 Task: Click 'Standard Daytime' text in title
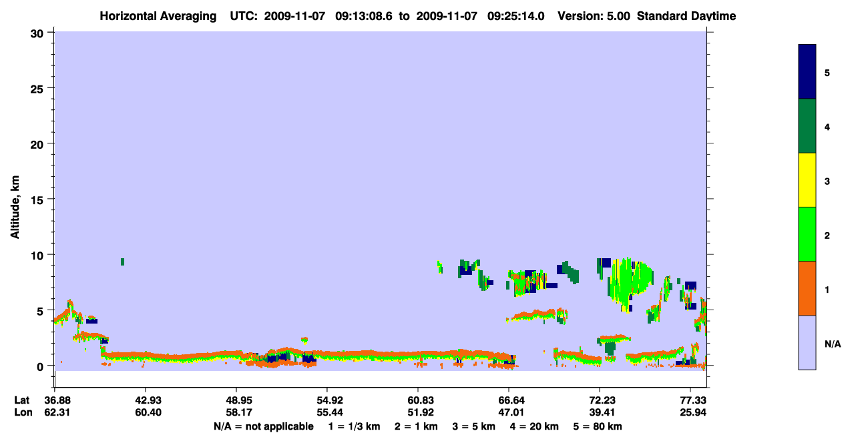(x=686, y=16)
